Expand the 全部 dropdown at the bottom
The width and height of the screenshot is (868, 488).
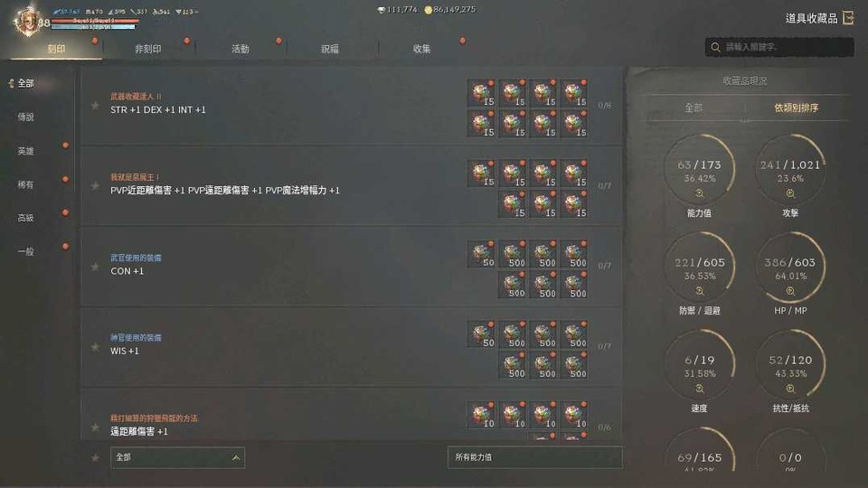(178, 457)
